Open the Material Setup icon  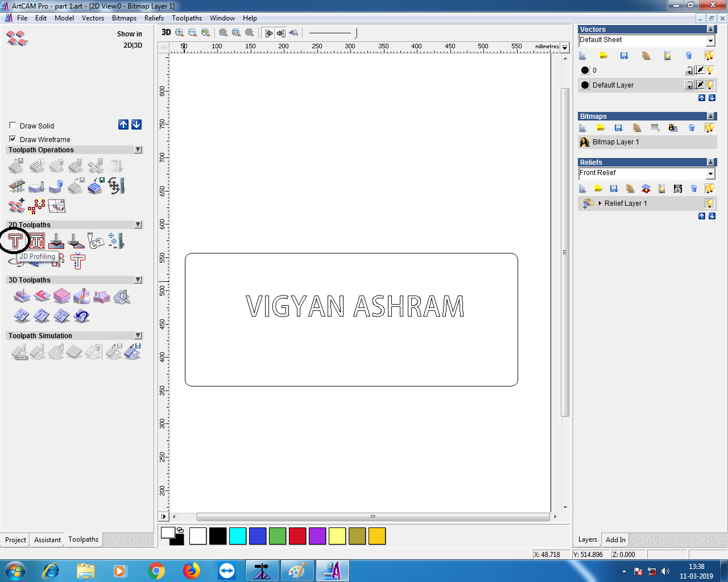(x=36, y=186)
